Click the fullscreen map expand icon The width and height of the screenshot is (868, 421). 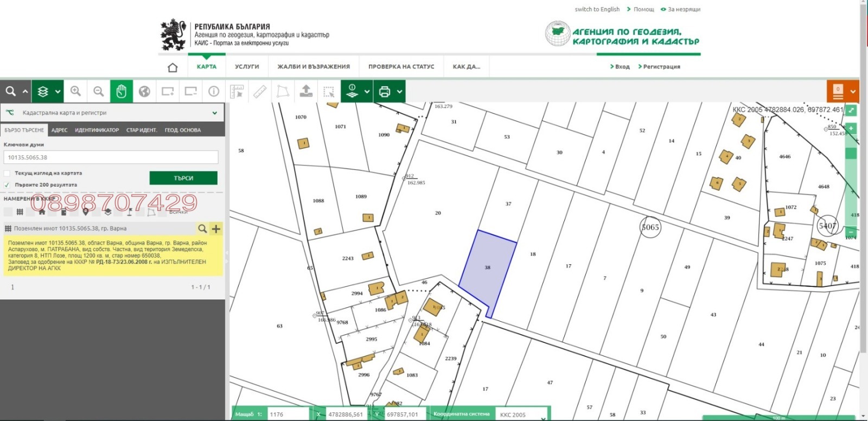tap(851, 110)
